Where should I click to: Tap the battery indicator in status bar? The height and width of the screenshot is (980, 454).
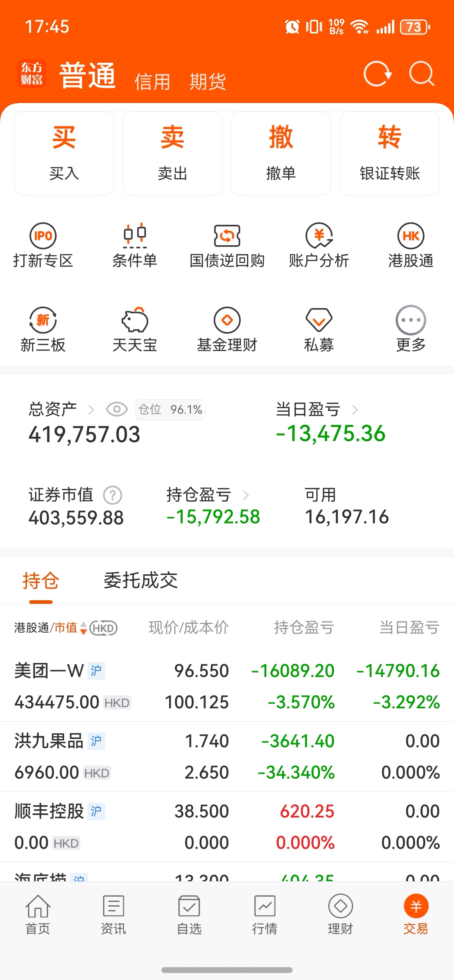click(415, 27)
